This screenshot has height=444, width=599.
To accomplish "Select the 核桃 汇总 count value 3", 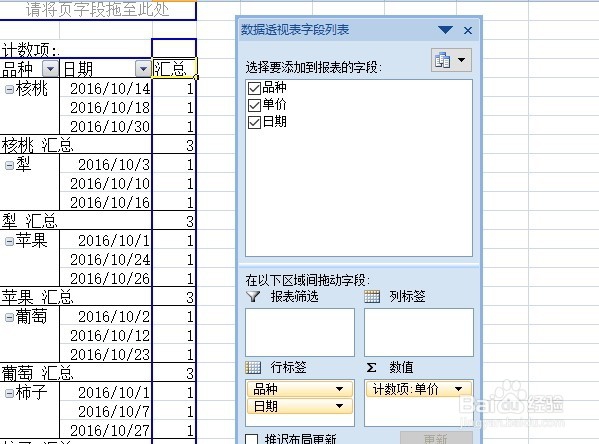I will click(x=174, y=145).
